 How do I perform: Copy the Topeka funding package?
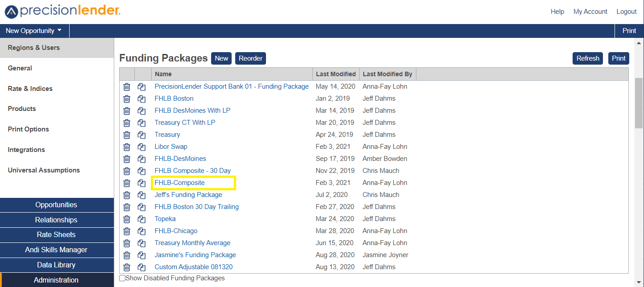[141, 219]
